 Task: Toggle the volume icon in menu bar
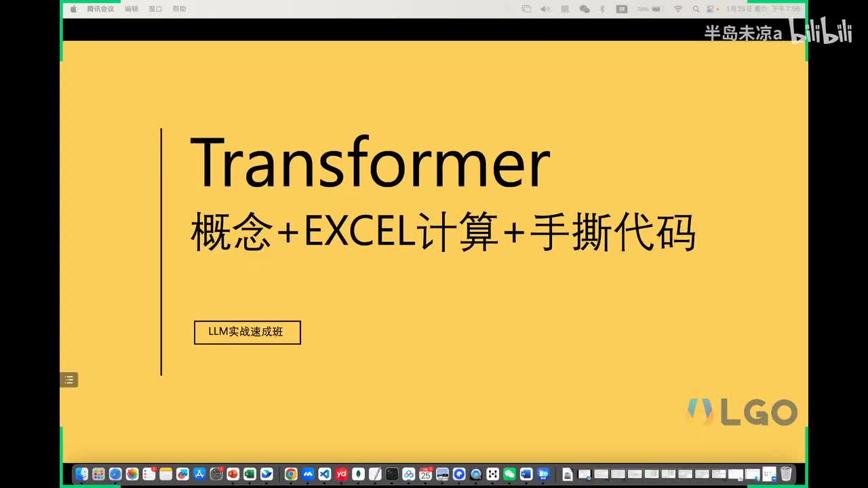(x=545, y=9)
